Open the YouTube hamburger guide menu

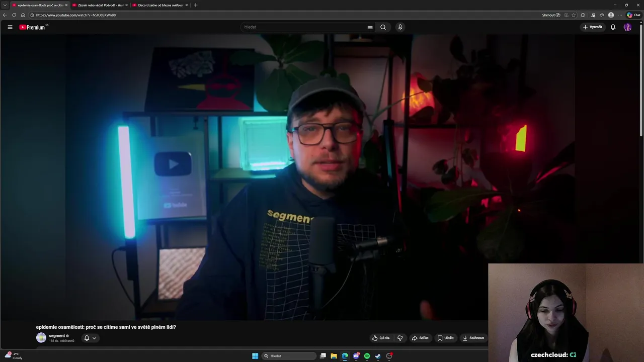[10, 27]
